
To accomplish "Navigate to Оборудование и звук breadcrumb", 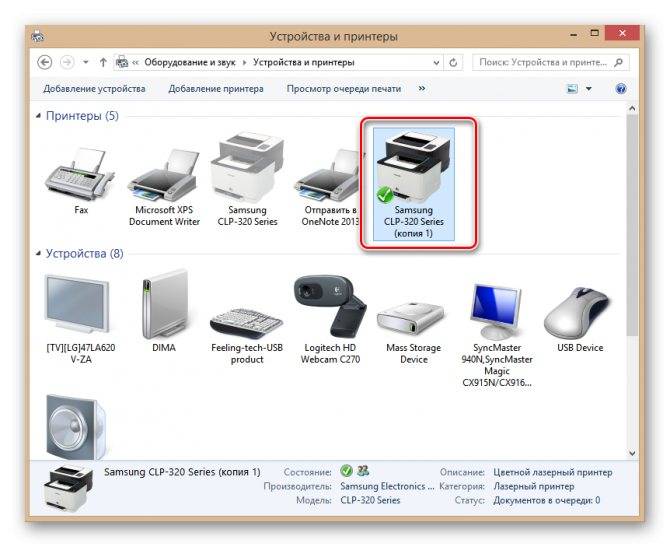I will (190, 62).
